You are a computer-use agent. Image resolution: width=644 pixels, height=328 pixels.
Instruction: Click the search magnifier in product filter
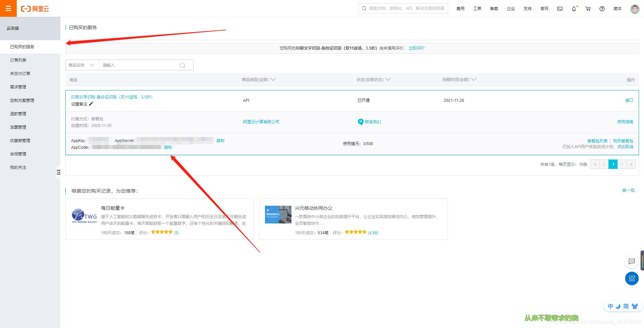click(182, 65)
